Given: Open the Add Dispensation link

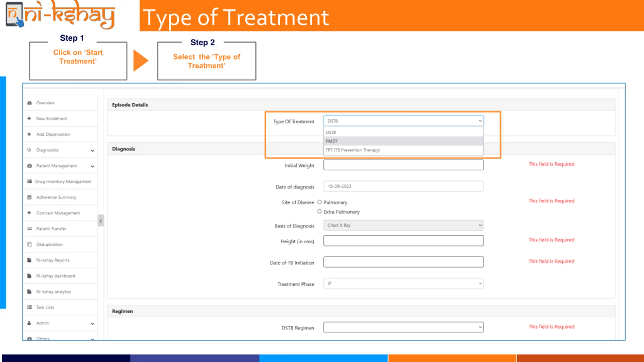Looking at the screenshot, I should pos(53,134).
